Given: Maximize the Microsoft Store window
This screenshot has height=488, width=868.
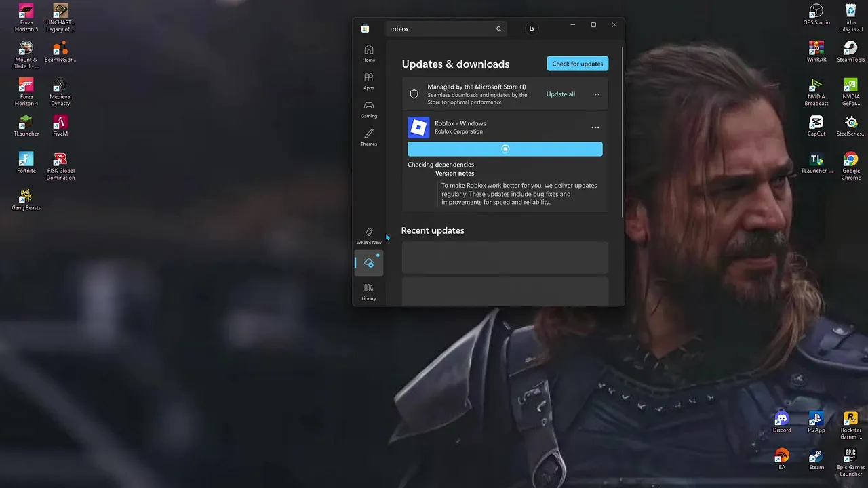Looking at the screenshot, I should (x=593, y=25).
